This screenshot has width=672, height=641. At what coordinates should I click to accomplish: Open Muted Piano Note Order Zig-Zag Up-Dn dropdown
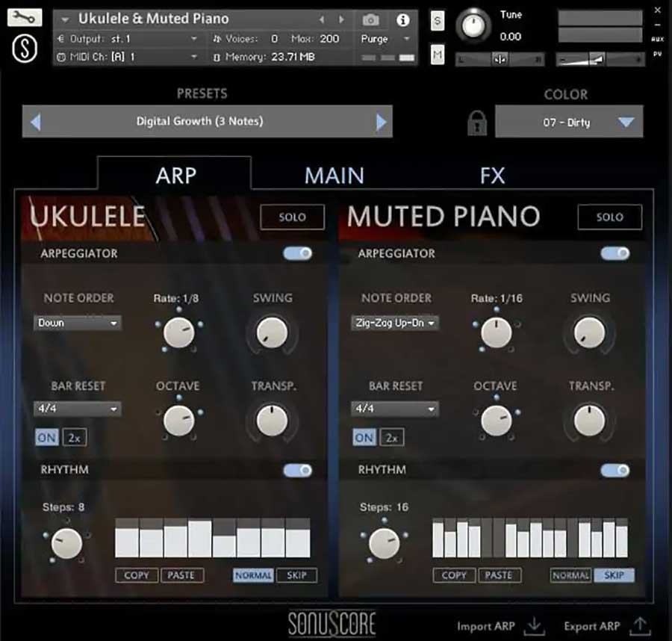[395, 323]
